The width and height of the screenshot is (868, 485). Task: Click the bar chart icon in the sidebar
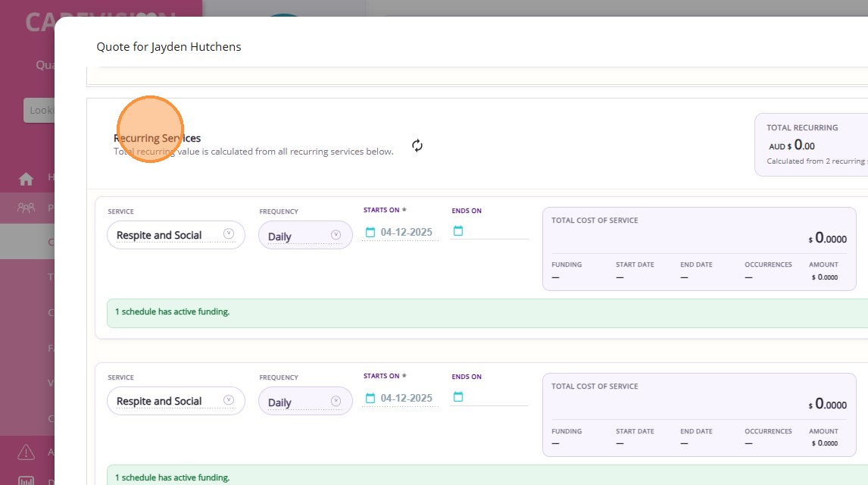tap(27, 480)
